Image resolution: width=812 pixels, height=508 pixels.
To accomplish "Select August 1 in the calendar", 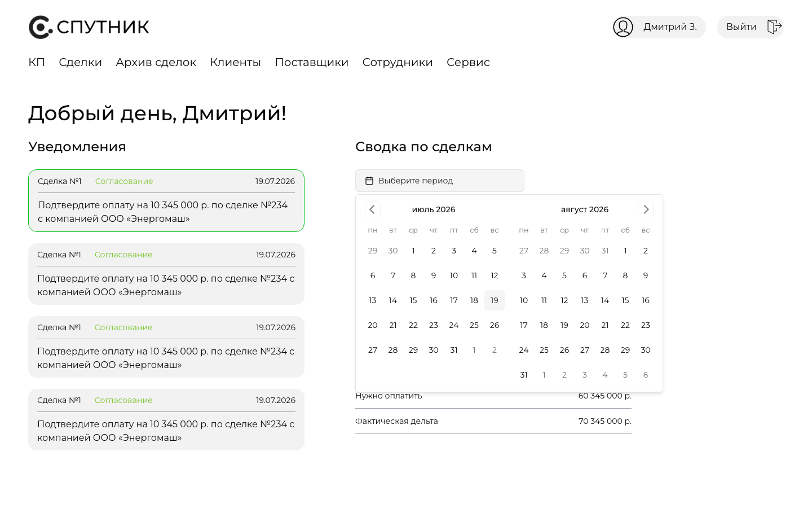I will pyautogui.click(x=625, y=251).
